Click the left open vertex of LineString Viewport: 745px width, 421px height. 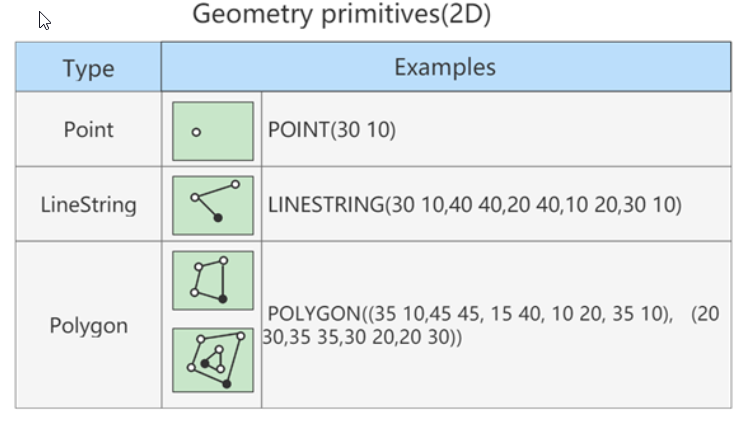pyautogui.click(x=195, y=198)
